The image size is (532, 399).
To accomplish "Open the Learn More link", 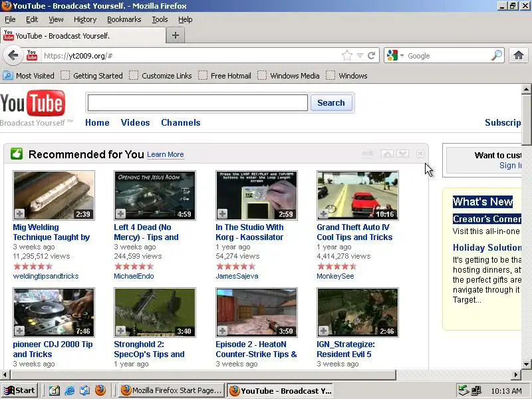I will click(x=165, y=155).
